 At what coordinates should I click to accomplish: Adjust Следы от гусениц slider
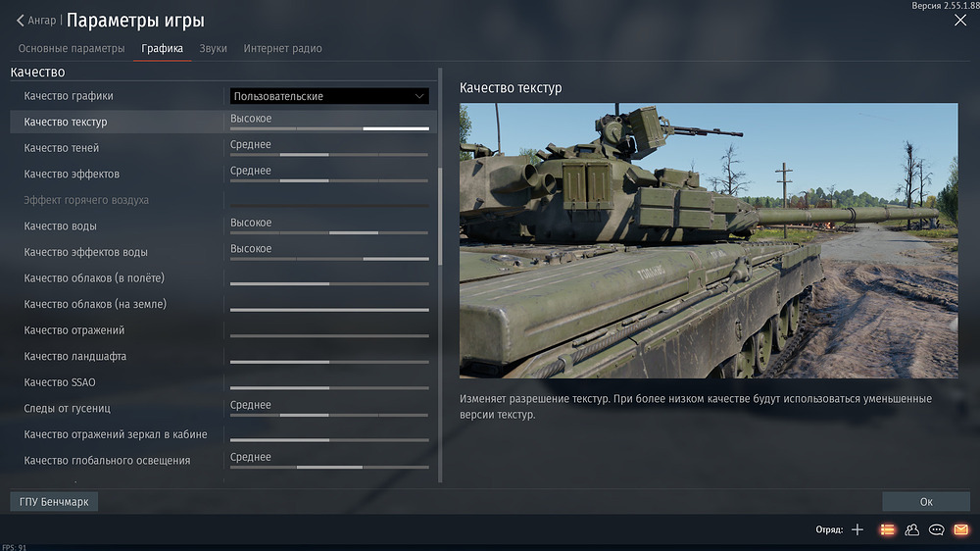pyautogui.click(x=329, y=415)
